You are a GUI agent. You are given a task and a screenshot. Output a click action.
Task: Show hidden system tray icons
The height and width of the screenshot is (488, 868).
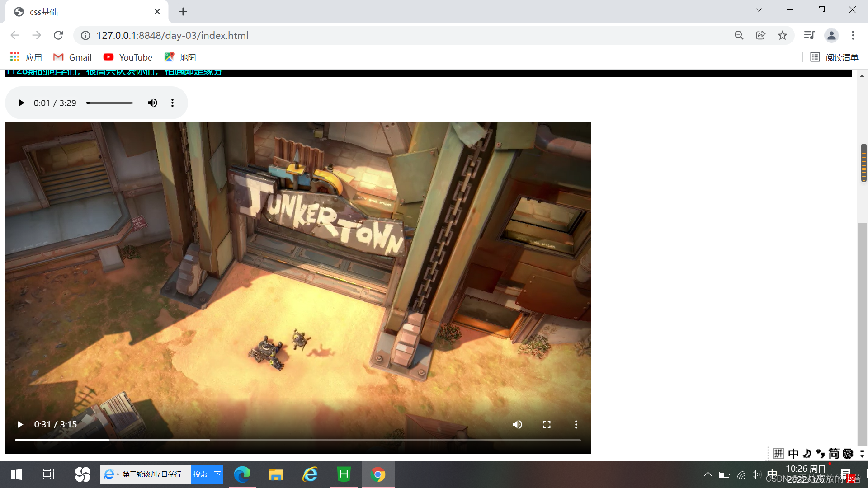708,474
